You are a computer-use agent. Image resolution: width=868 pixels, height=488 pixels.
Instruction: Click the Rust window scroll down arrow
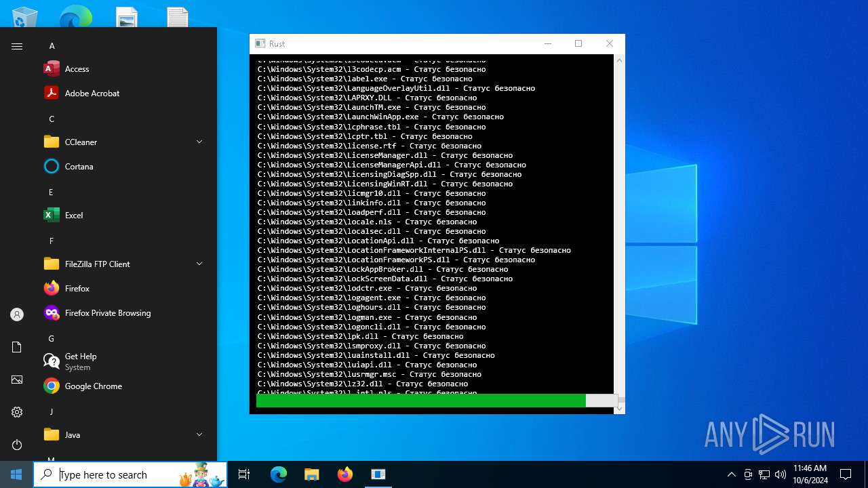click(x=619, y=409)
